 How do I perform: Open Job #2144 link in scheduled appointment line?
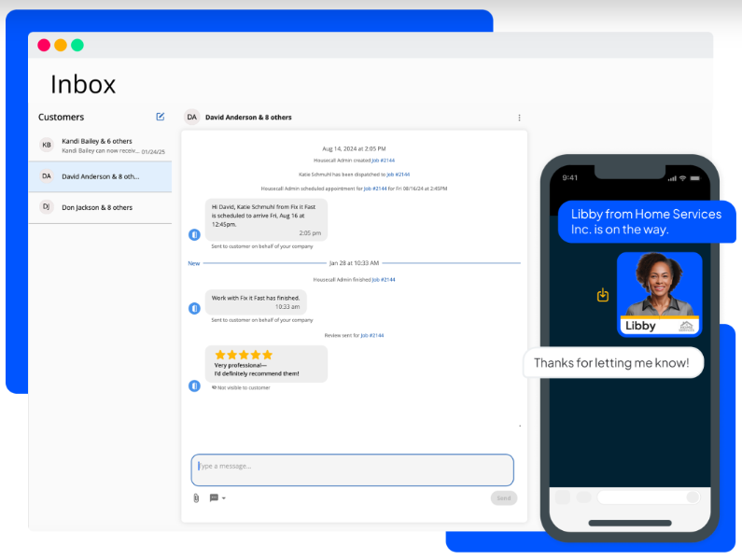pos(375,189)
